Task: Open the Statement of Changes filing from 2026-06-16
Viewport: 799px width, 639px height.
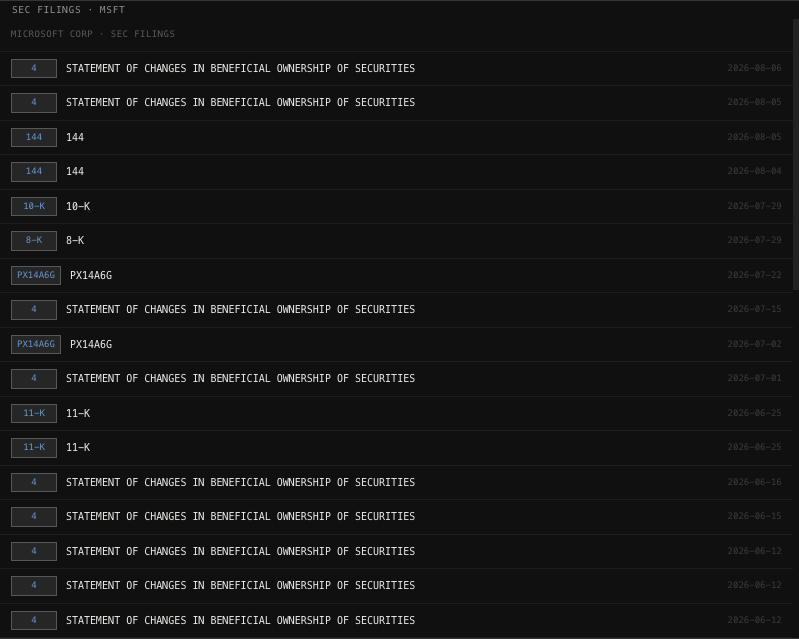Action: [240, 482]
